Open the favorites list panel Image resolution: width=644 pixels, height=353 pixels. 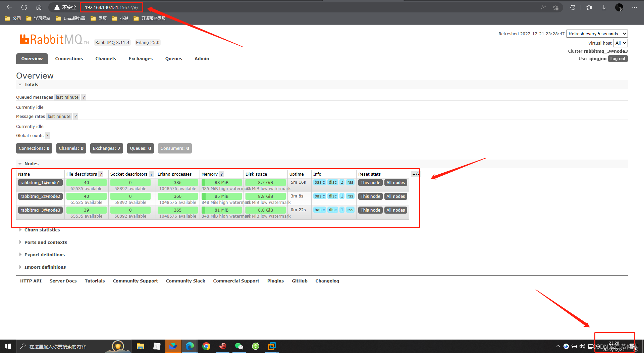point(589,7)
